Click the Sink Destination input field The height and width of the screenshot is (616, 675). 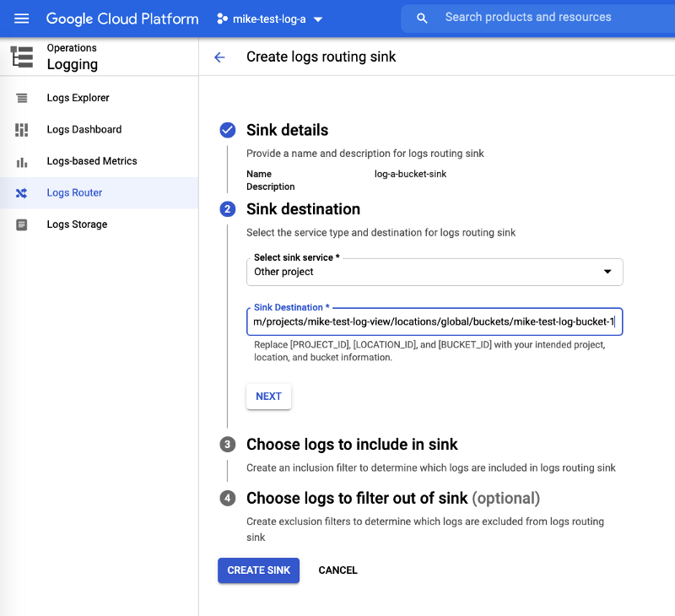pyautogui.click(x=435, y=322)
